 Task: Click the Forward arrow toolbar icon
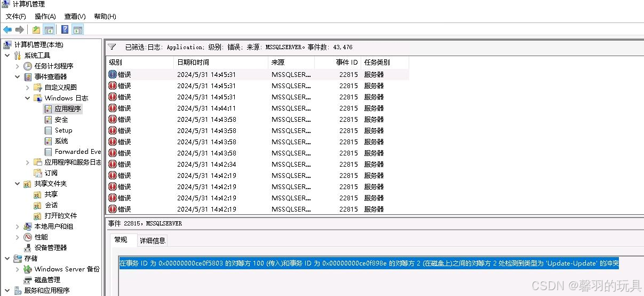pos(20,30)
